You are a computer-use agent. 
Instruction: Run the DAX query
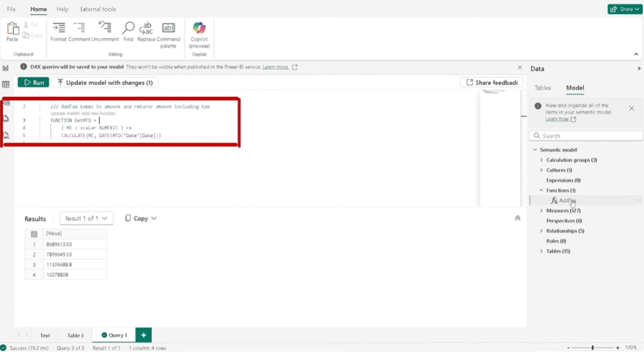coord(33,82)
